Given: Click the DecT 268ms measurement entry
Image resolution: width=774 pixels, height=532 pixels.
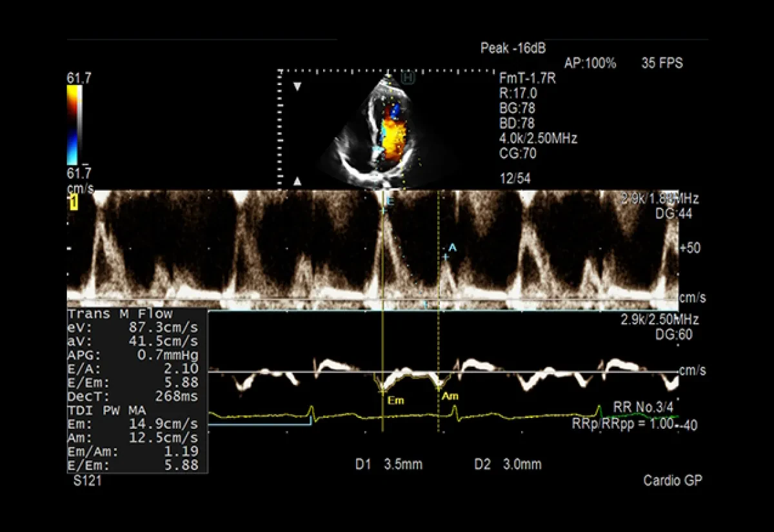Looking at the screenshot, I should click(x=134, y=396).
